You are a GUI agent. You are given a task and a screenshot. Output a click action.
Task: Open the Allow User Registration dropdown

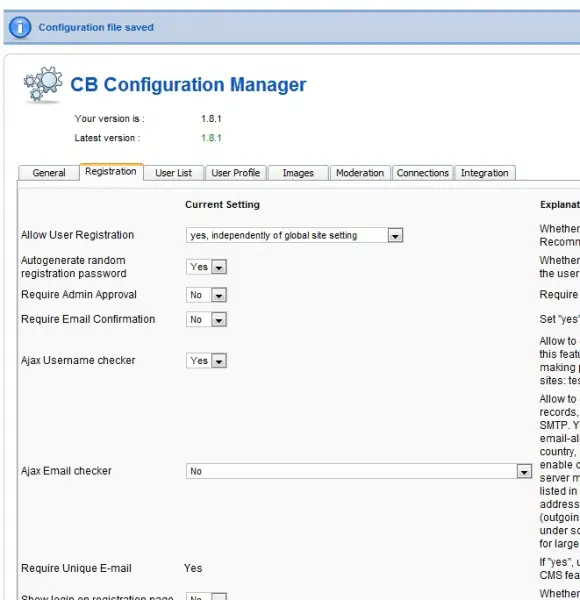(x=294, y=235)
